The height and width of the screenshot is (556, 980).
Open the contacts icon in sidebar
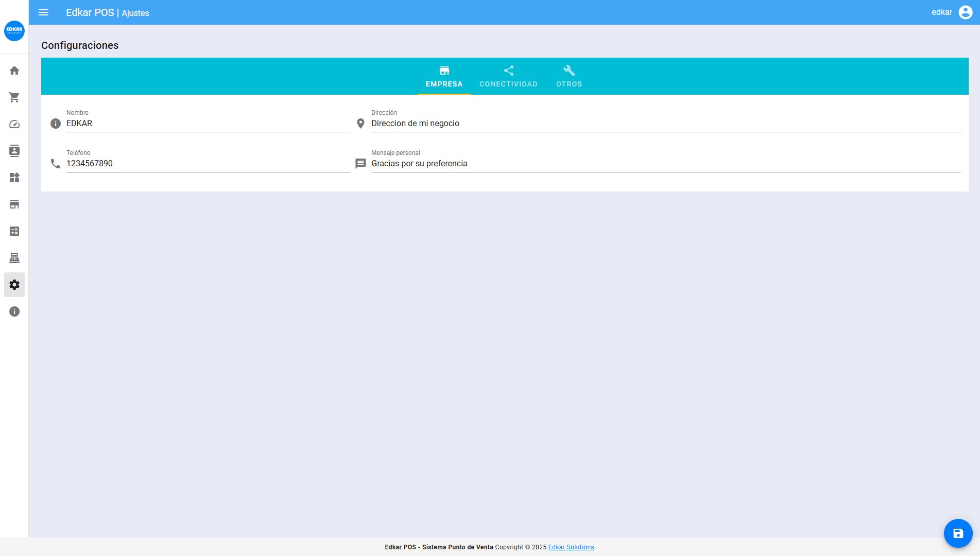point(14,151)
